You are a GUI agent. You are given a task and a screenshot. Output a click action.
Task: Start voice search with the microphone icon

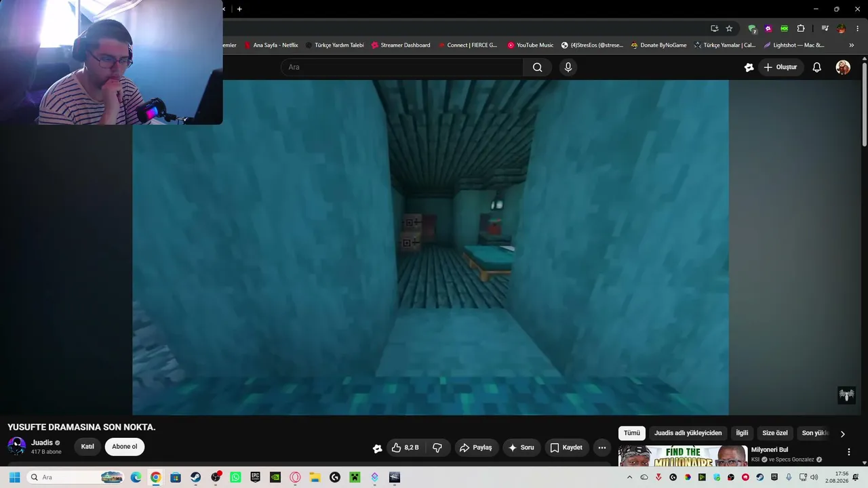click(568, 67)
